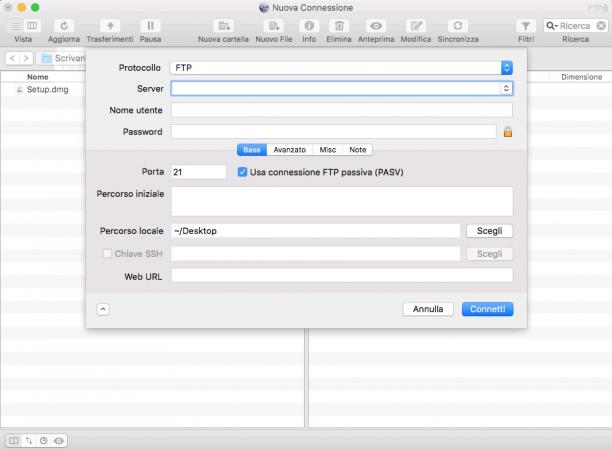
Task: Go forward with the right arrow button
Action: (x=26, y=58)
